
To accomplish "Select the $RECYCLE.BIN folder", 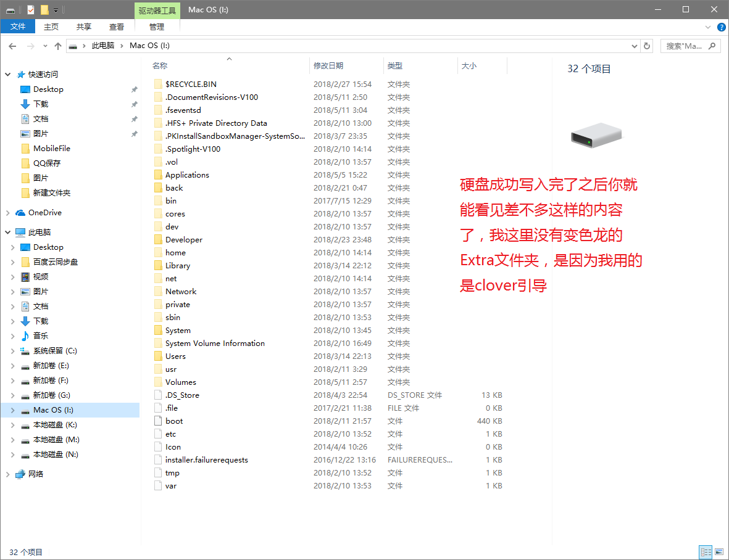I will (x=191, y=84).
